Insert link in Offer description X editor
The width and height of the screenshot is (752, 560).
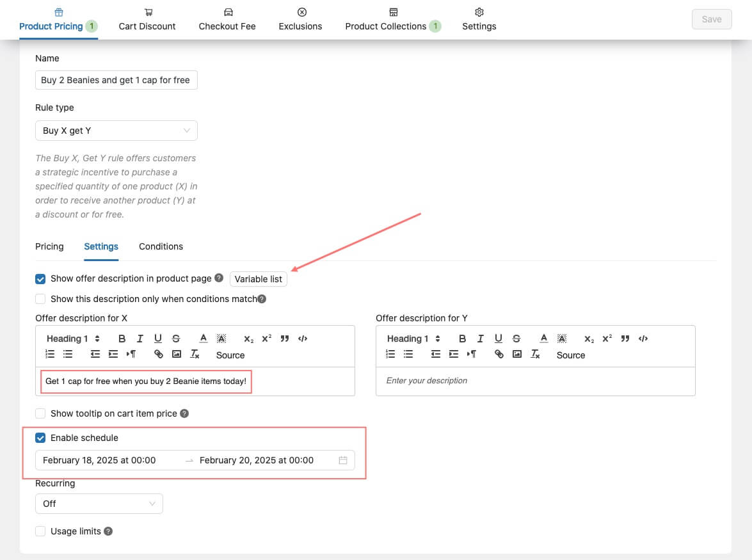tap(159, 354)
